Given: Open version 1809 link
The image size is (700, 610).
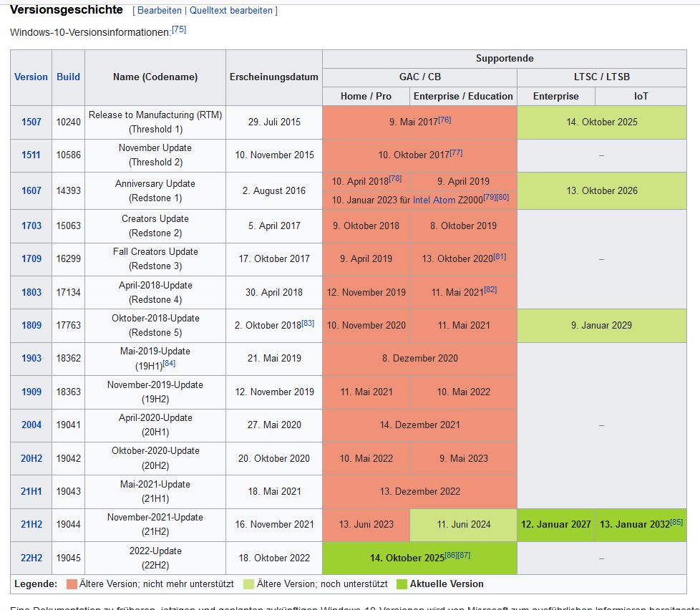Looking at the screenshot, I should click(31, 325).
